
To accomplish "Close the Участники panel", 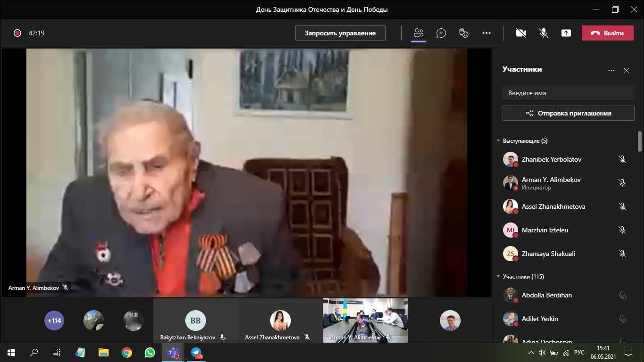I will 627,71.
